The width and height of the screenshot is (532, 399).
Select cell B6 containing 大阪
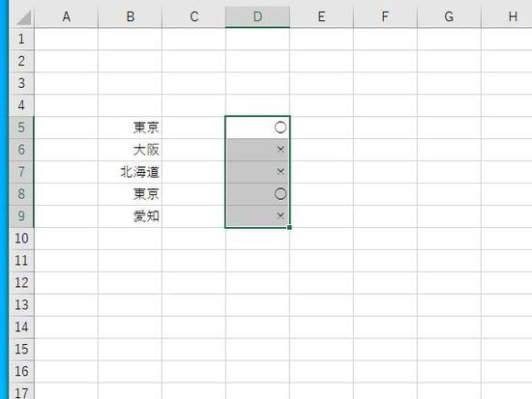click(130, 150)
